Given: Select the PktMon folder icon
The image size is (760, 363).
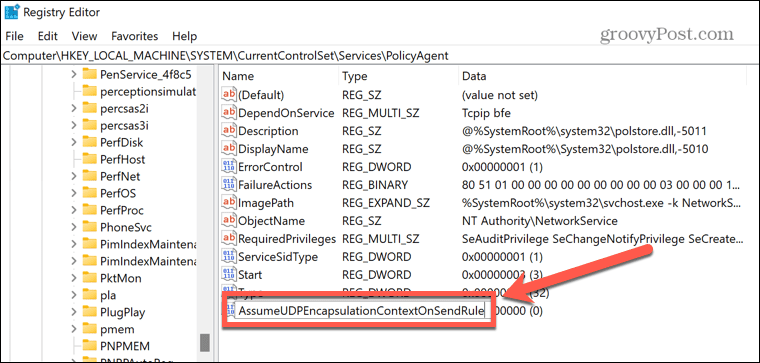Looking at the screenshot, I should click(90, 277).
